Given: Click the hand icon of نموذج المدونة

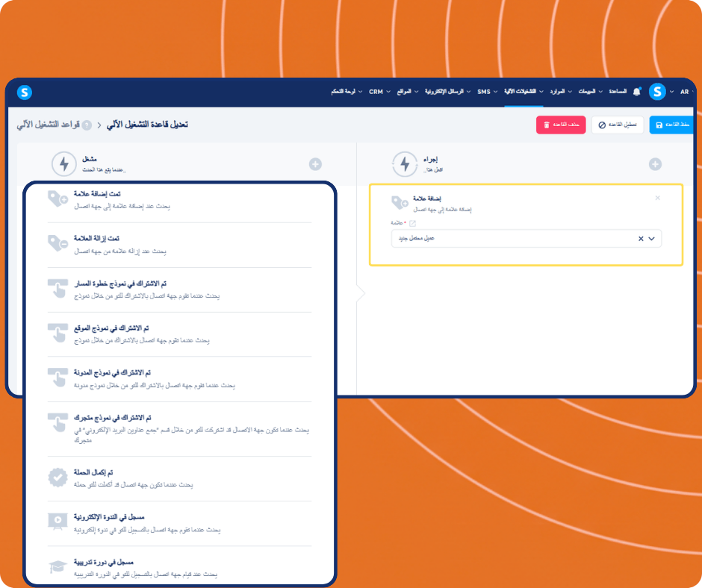Looking at the screenshot, I should coord(58,378).
